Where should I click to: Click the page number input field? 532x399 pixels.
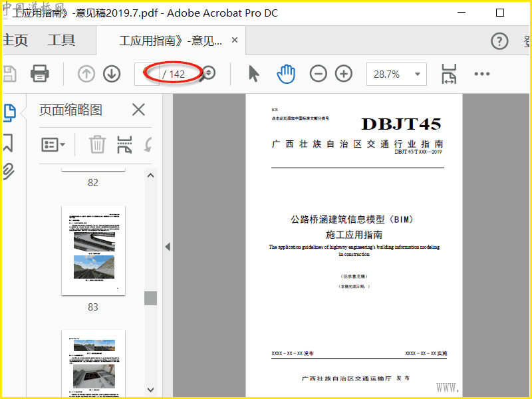tap(147, 74)
